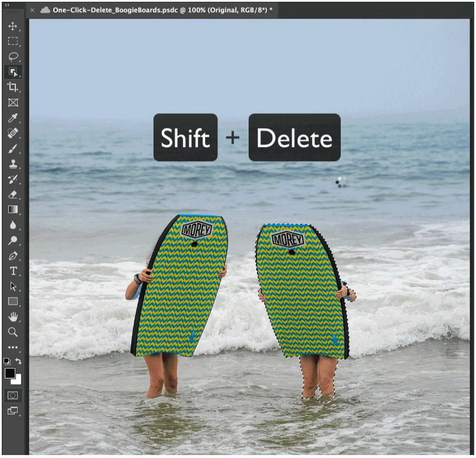Image resolution: width=476 pixels, height=458 pixels.
Task: Select the Gradient tool
Action: (x=13, y=209)
